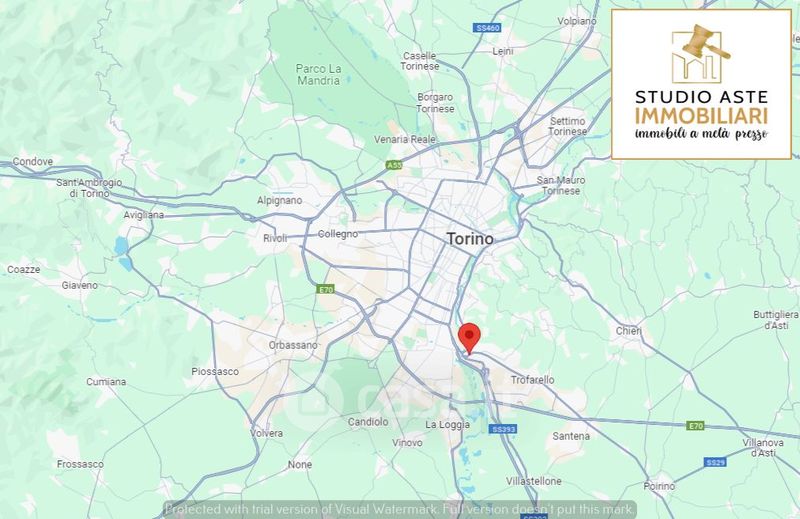
Task: Select the Avigliana town label
Action: pos(144,215)
